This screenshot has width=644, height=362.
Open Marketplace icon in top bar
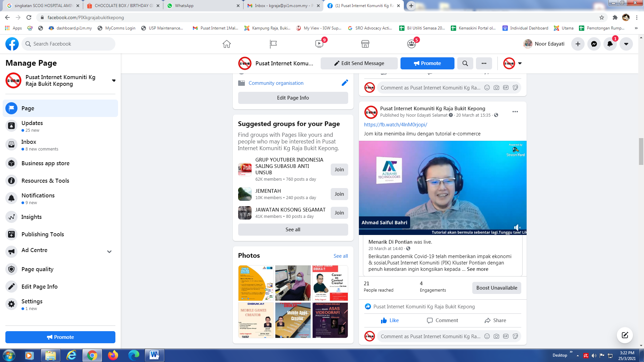click(x=365, y=44)
